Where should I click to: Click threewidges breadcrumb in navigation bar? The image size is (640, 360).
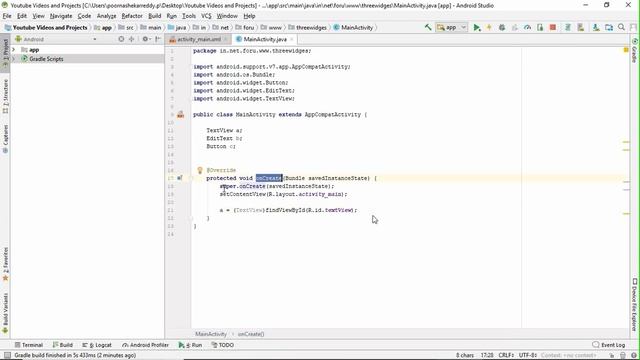[x=307, y=27]
